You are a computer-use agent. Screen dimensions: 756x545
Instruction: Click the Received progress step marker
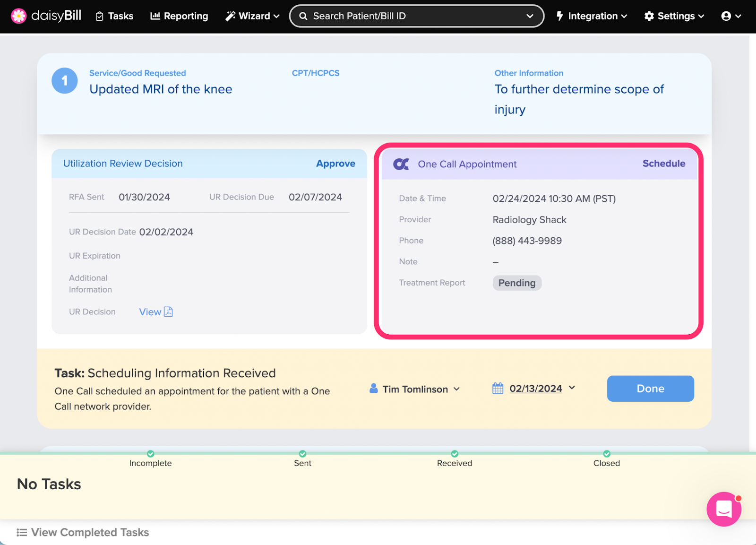[455, 454]
